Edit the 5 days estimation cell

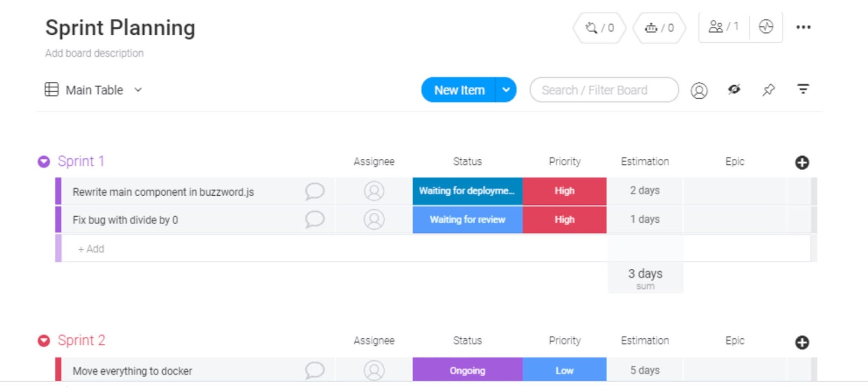coord(645,370)
